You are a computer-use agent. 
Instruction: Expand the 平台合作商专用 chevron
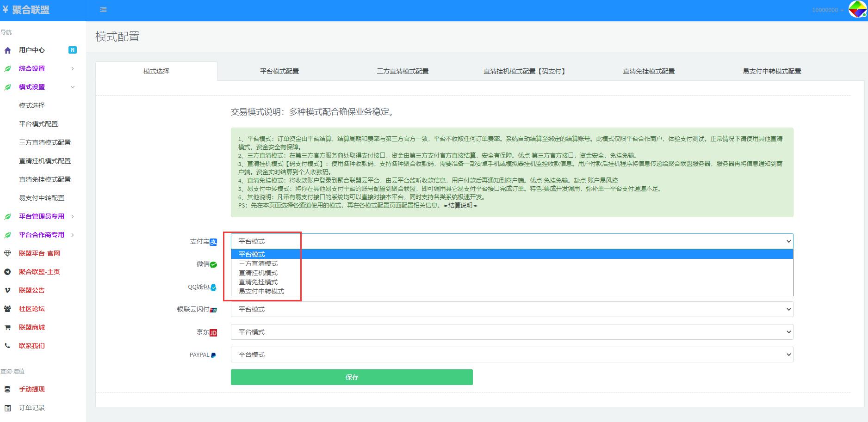click(x=73, y=235)
